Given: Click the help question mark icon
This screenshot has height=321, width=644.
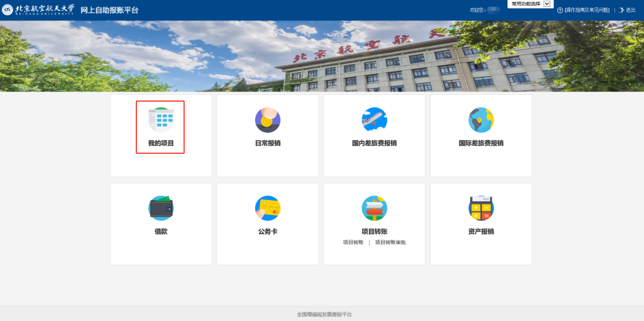Looking at the screenshot, I should 560,10.
